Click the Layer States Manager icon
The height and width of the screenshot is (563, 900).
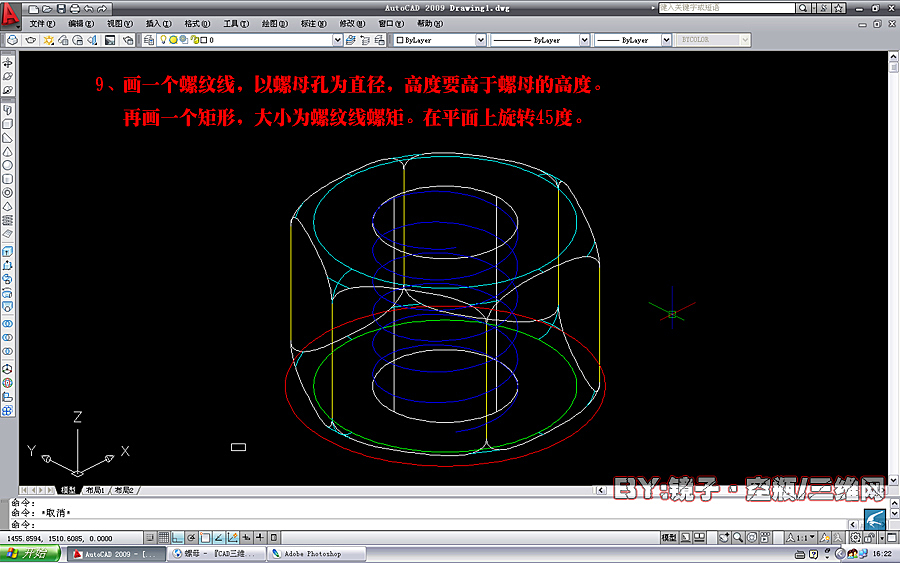(x=379, y=40)
